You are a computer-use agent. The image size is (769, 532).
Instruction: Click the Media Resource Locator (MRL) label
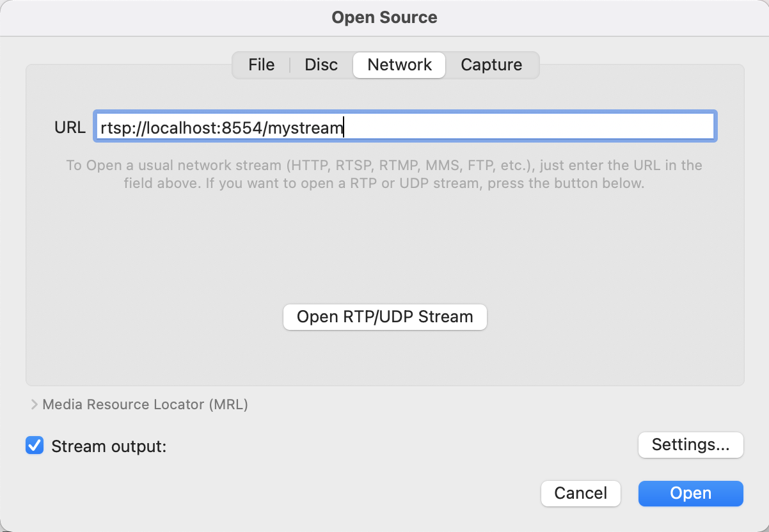pyautogui.click(x=145, y=405)
